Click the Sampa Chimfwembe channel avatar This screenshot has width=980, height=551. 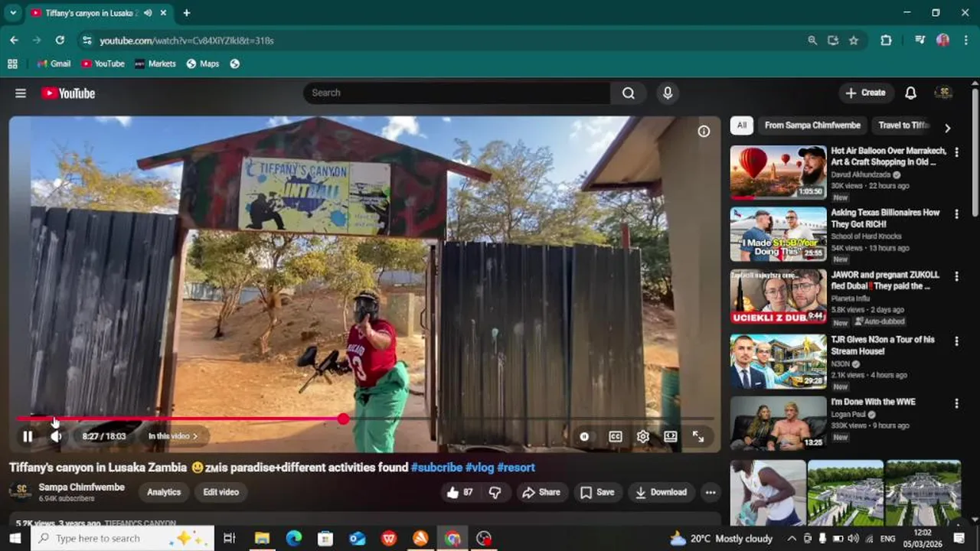tap(20, 492)
